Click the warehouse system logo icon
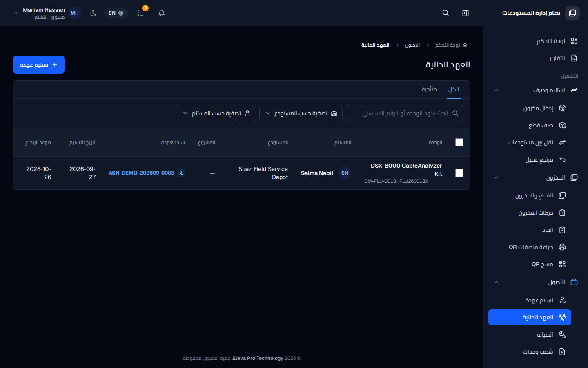The height and width of the screenshot is (368, 588). click(572, 13)
